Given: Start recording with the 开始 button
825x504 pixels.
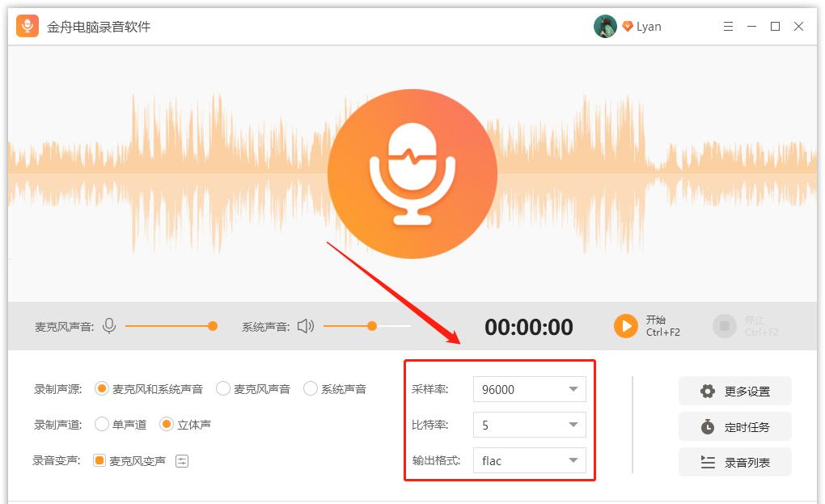Looking at the screenshot, I should (625, 326).
